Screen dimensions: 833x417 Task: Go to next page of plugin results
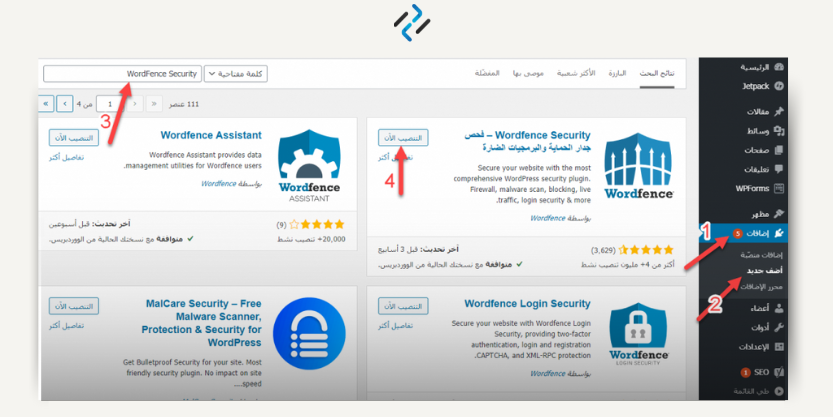point(65,104)
